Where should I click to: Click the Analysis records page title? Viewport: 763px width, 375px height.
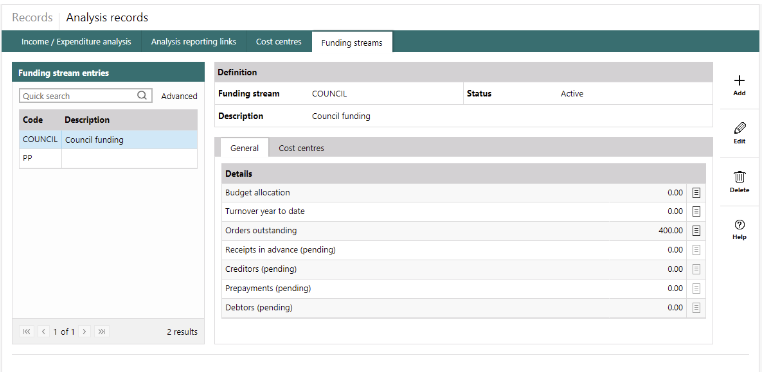[107, 18]
